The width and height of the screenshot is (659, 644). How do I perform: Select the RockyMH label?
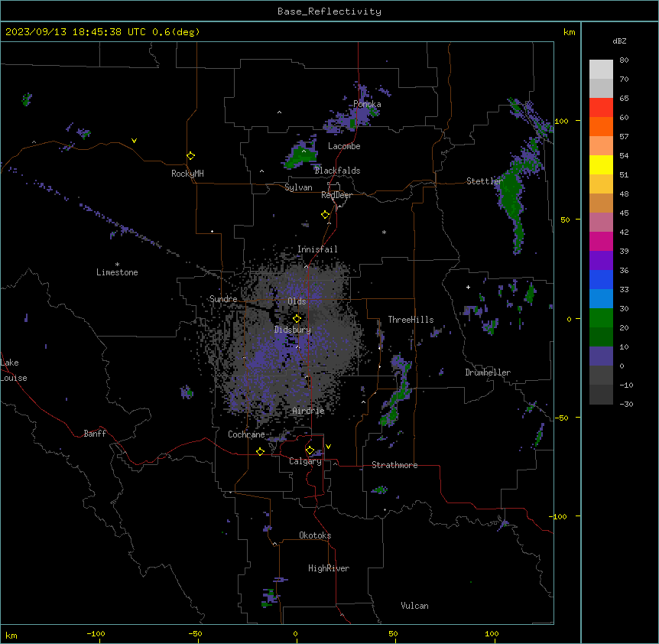pos(187,174)
